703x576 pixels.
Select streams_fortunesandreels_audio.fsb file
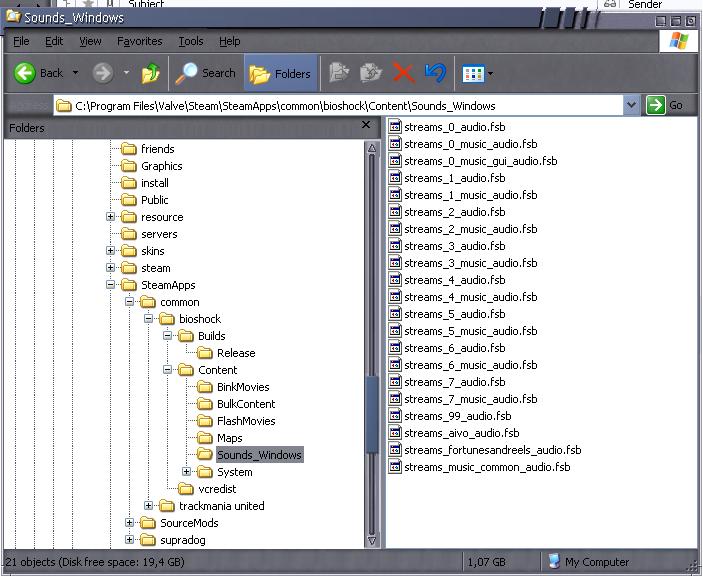pyautogui.click(x=492, y=450)
